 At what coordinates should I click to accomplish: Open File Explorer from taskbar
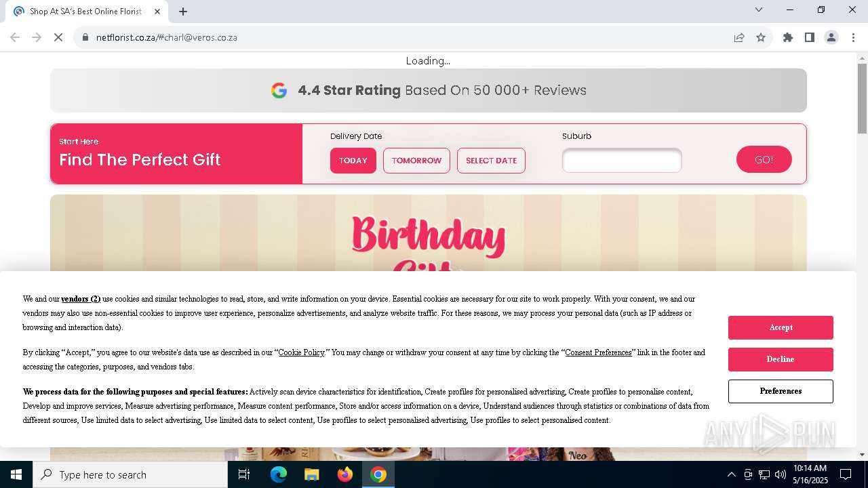311,474
